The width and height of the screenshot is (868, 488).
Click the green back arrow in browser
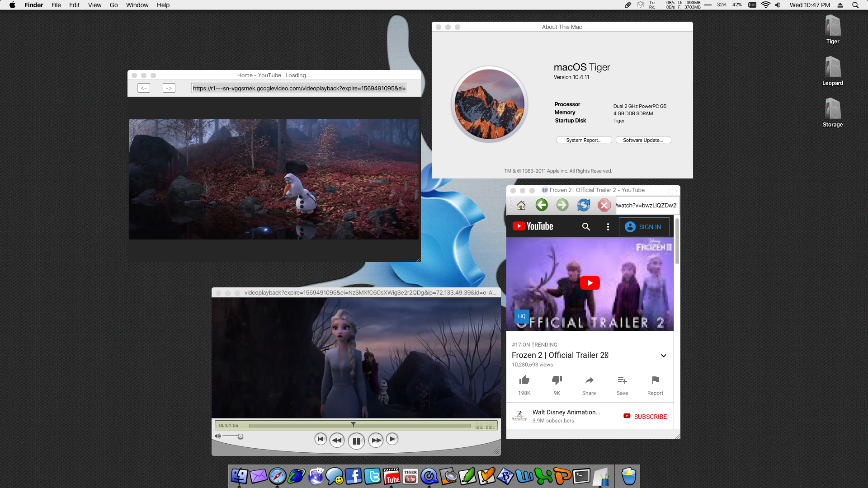pos(542,205)
